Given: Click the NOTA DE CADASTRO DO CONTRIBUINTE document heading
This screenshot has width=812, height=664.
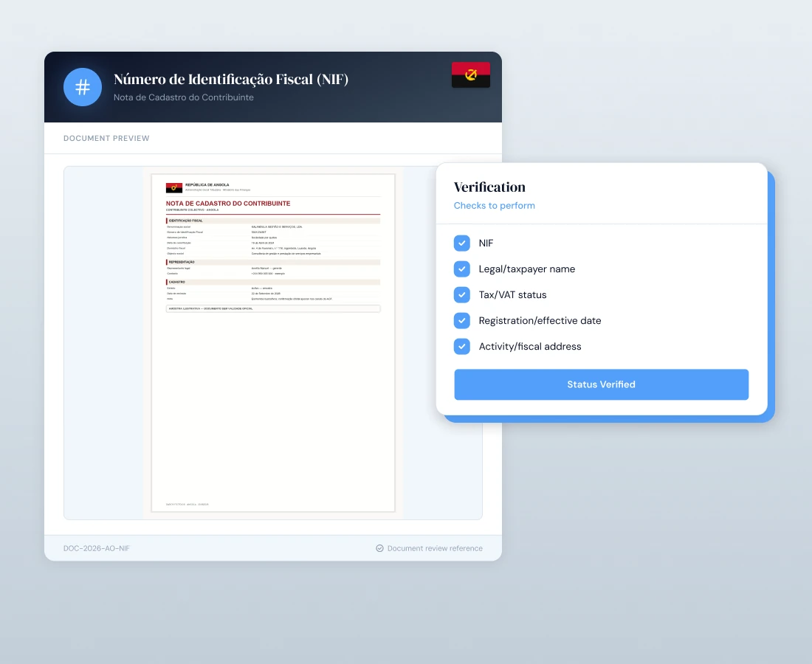Looking at the screenshot, I should 228,204.
